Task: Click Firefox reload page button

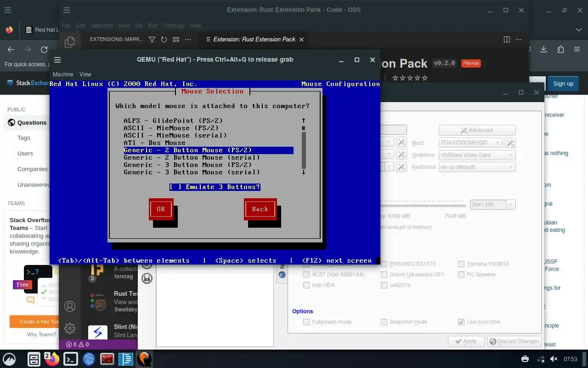Action: pos(44,50)
